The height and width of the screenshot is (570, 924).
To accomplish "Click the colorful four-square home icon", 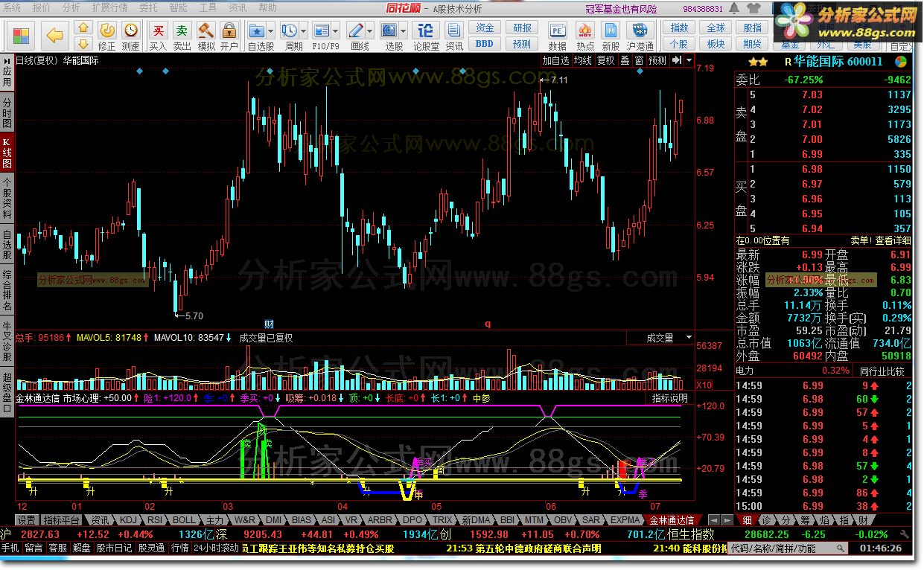I will (21, 35).
